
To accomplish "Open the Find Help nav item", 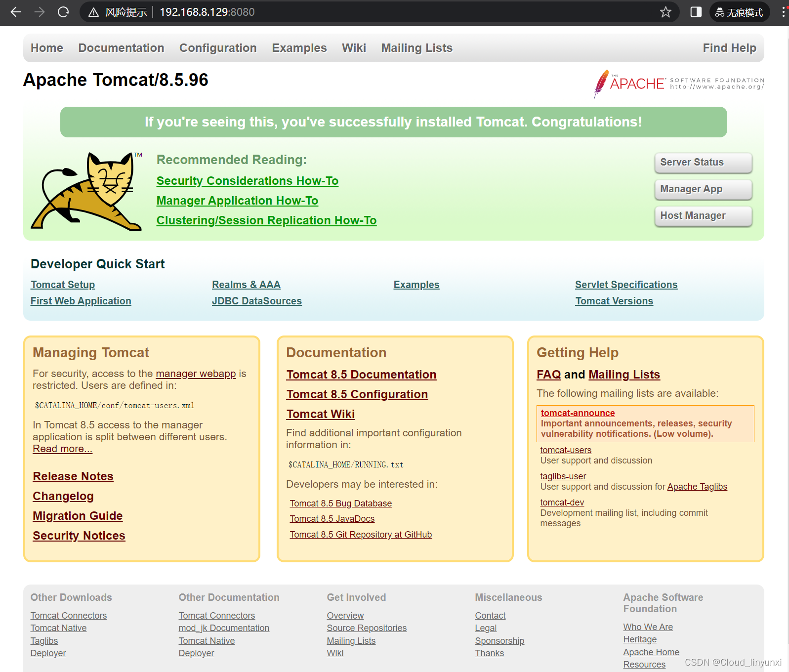I will pyautogui.click(x=729, y=48).
